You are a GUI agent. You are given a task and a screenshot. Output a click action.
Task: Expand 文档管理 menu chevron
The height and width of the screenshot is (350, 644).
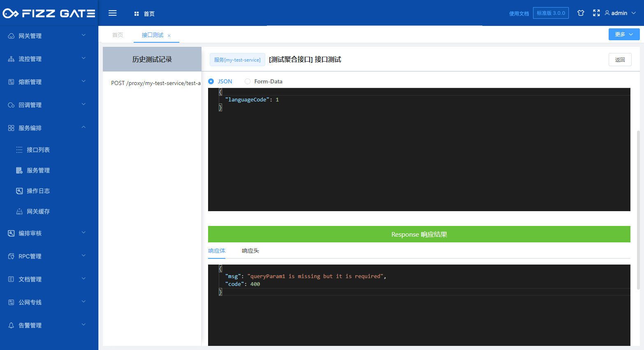coord(83,279)
